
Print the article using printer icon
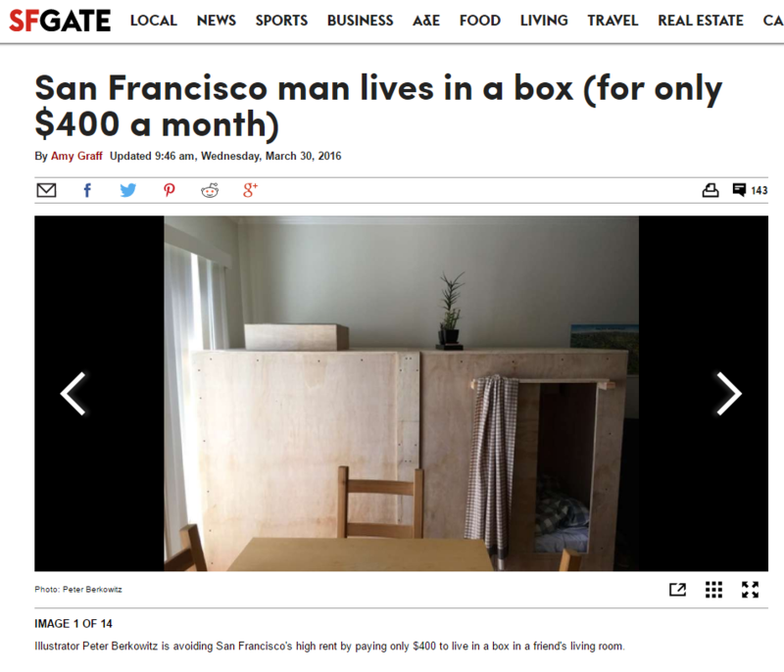(x=710, y=190)
